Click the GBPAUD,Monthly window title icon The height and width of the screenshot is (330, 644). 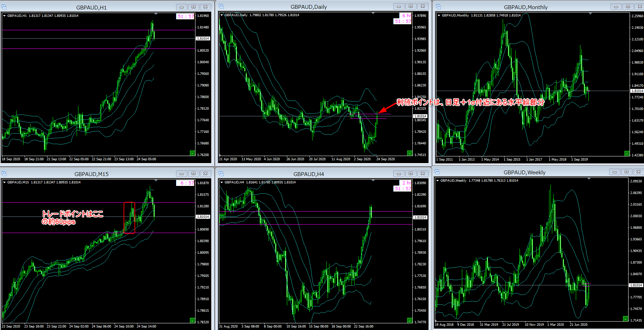click(438, 7)
